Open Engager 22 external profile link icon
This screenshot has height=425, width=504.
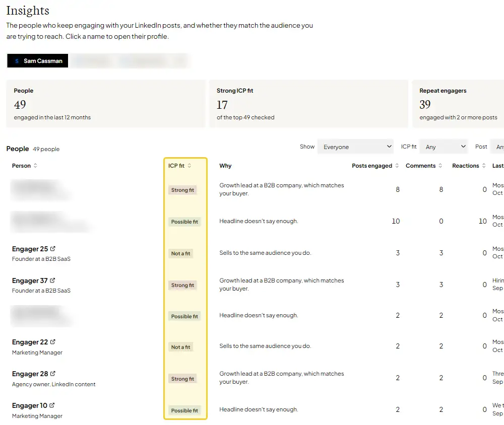pyautogui.click(x=53, y=342)
